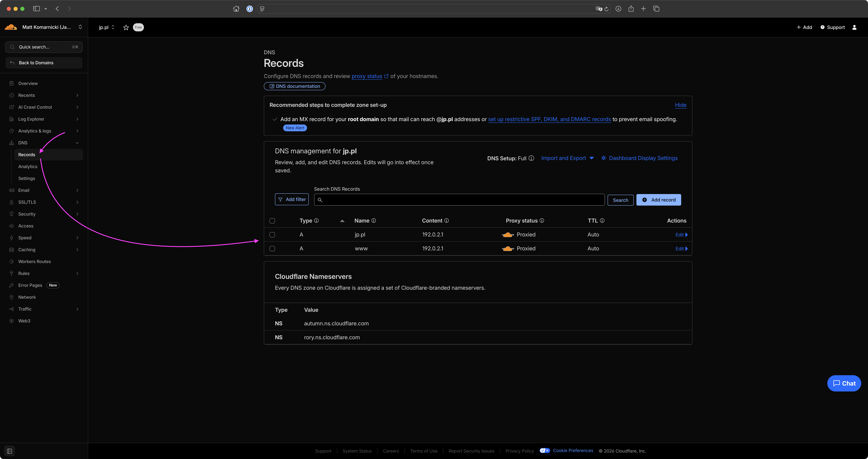Image resolution: width=868 pixels, height=459 pixels.
Task: Click the sidebar collapse icon at the bottom left
Action: click(10, 451)
